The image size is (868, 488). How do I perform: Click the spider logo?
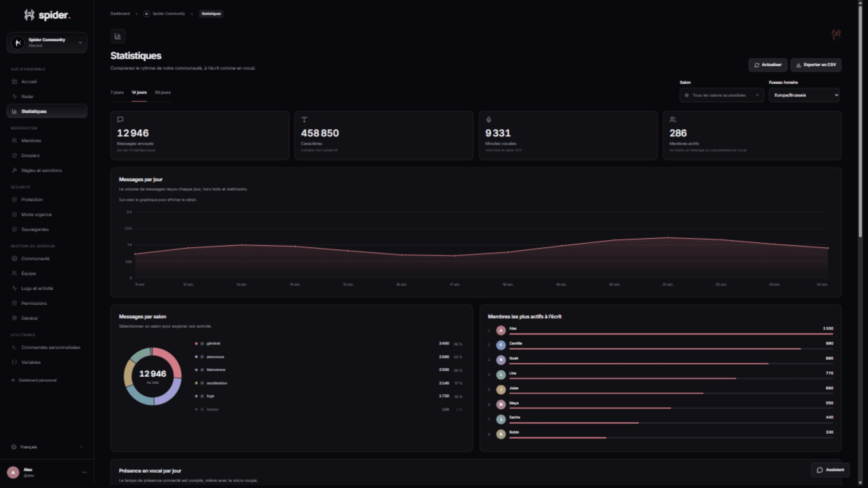pyautogui.click(x=47, y=15)
